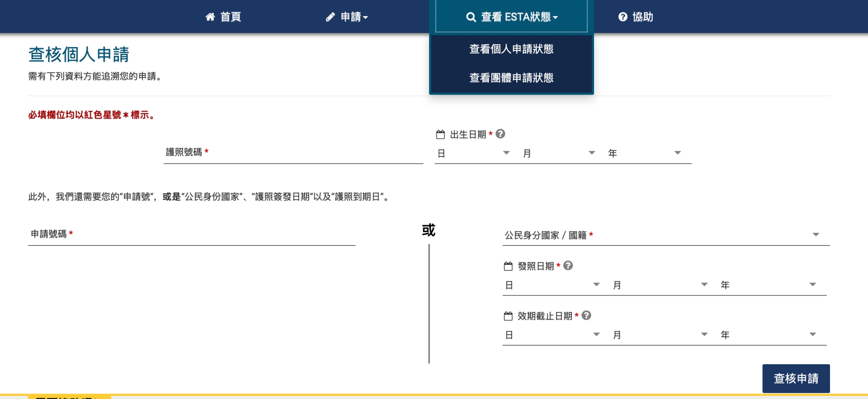Focus the 申請號碼 input field
The image size is (868, 399).
point(192,234)
